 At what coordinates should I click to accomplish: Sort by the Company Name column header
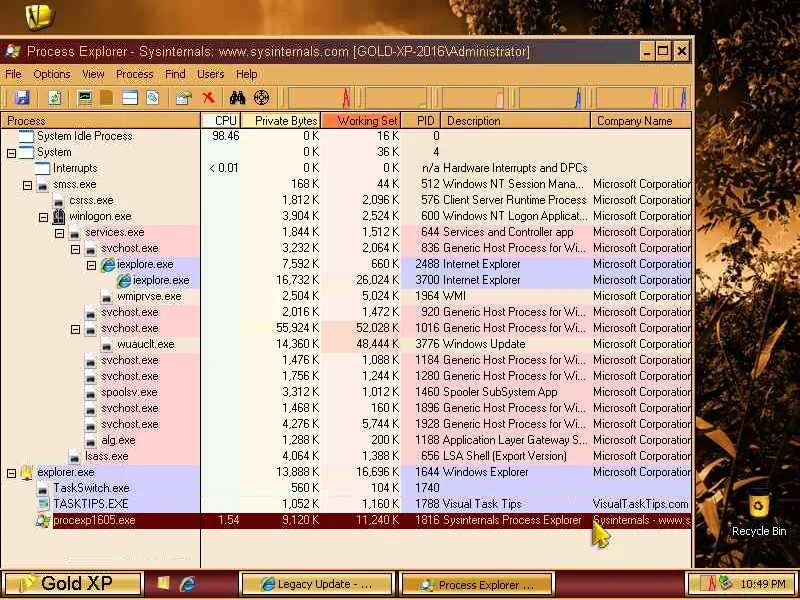pyautogui.click(x=641, y=121)
